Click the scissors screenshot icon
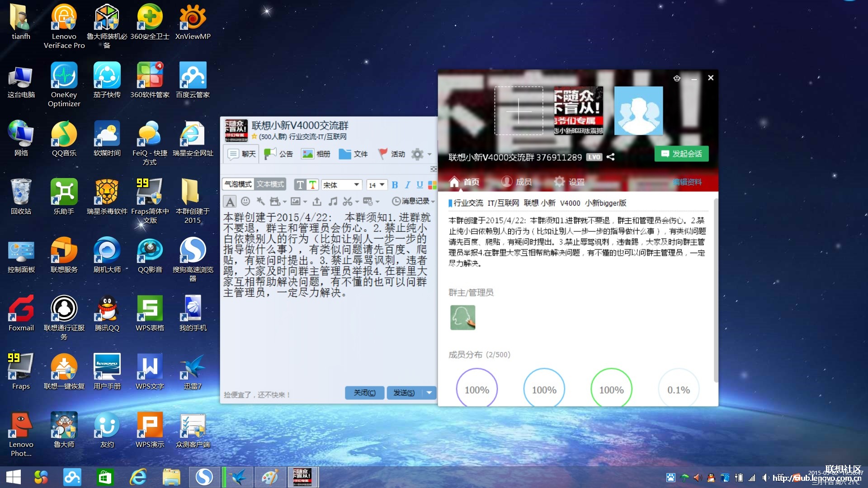 (347, 201)
